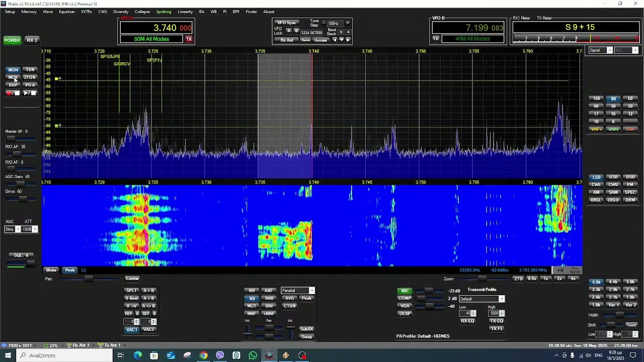
Task: Open the notification center icon
Action: pyautogui.click(x=633, y=355)
